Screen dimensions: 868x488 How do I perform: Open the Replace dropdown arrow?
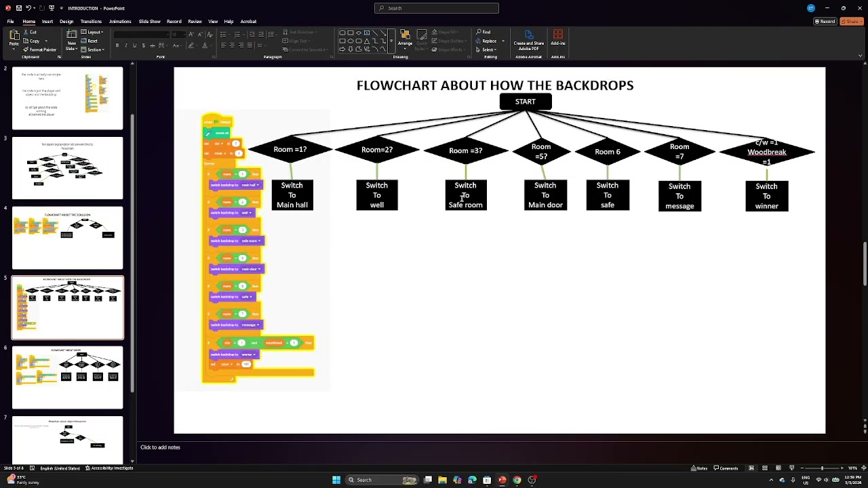[x=502, y=41]
